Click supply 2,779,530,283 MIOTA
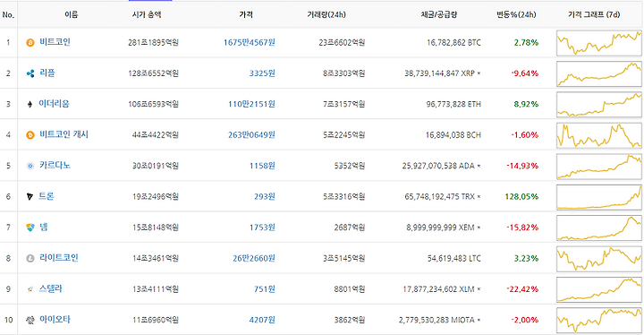 (436, 320)
